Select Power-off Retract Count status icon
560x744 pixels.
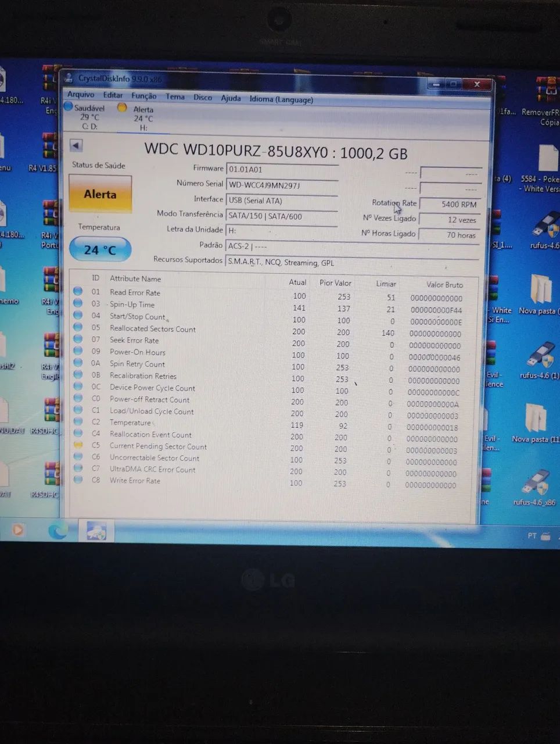78,398
